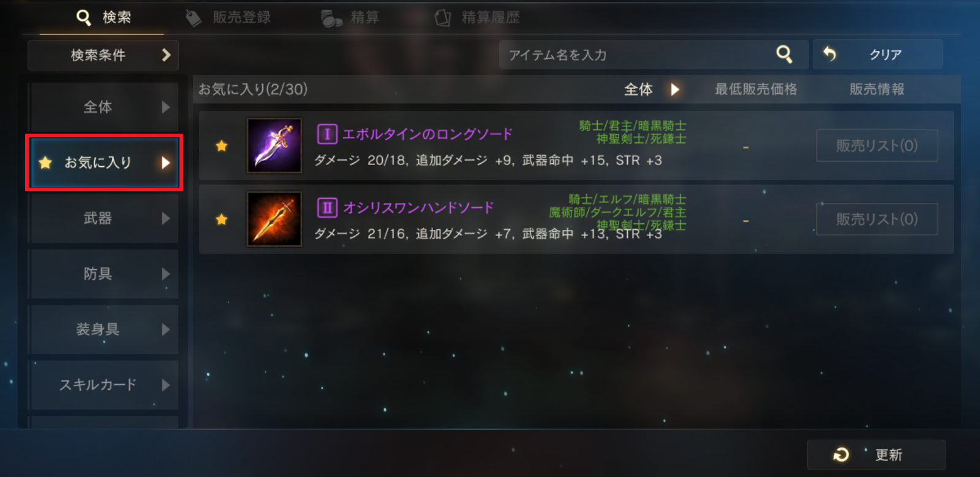Click the refresh icon next to 更新
Image resolution: width=980 pixels, height=477 pixels.
841,454
